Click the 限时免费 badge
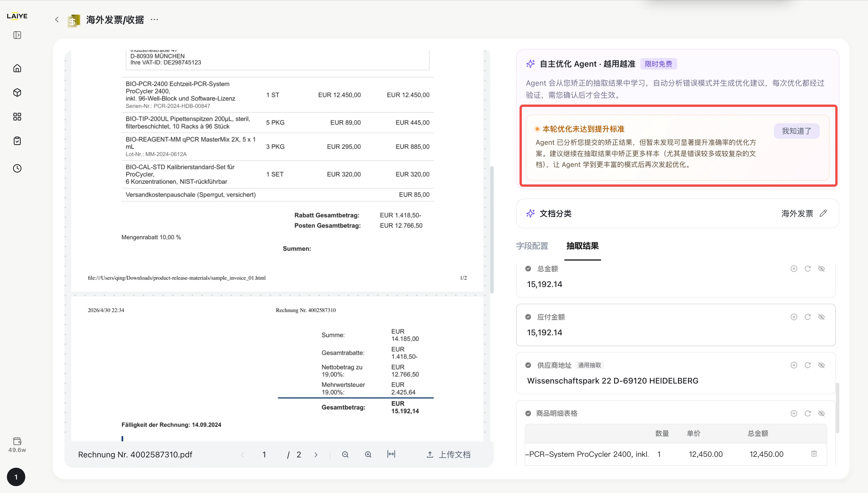The height and width of the screenshot is (493, 868). coord(658,64)
